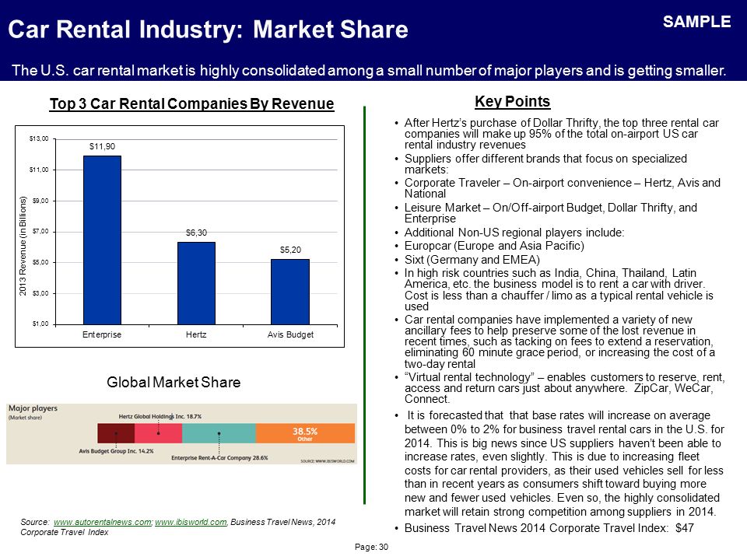Viewport: 747px width, 560px height.
Task: Click the Enterprise Rent-A-Car Company 28.6% label
Action: (x=219, y=458)
